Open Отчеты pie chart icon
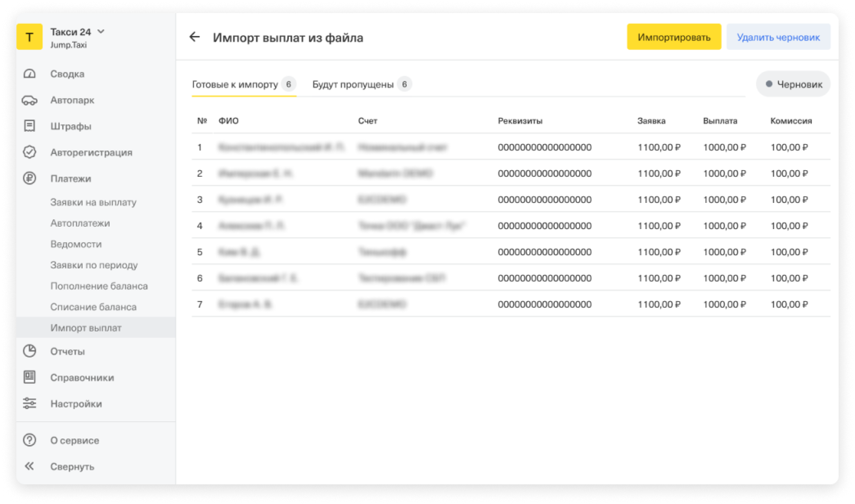Viewport: 855px width, 504px height. 29,351
